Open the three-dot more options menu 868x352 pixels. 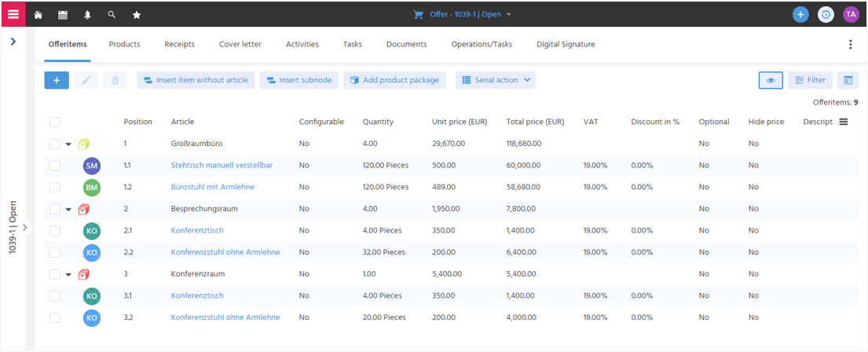[851, 45]
